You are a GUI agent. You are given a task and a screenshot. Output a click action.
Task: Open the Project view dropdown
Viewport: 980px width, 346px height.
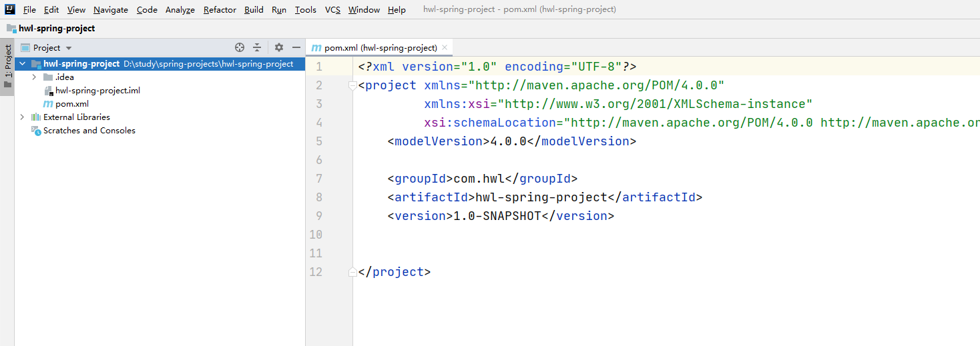pos(52,48)
